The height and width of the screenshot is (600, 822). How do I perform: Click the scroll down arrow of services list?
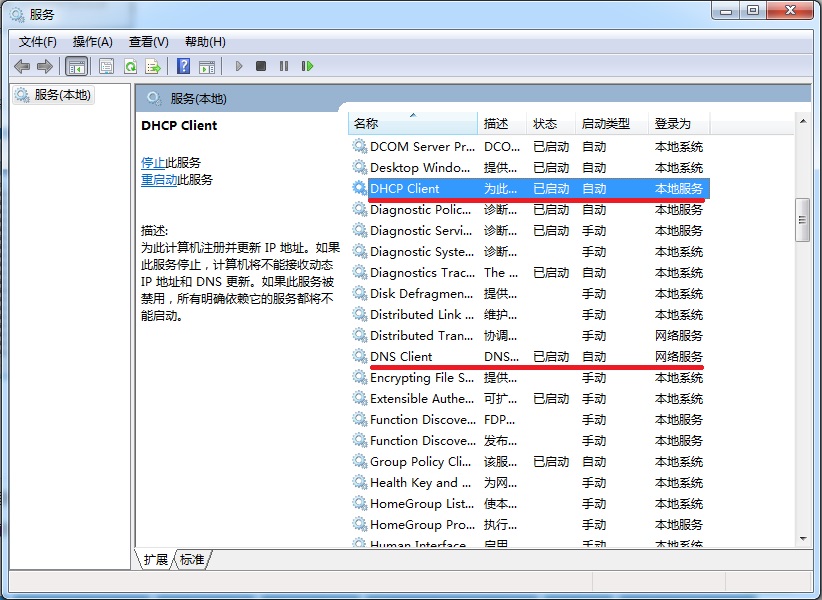pyautogui.click(x=803, y=539)
